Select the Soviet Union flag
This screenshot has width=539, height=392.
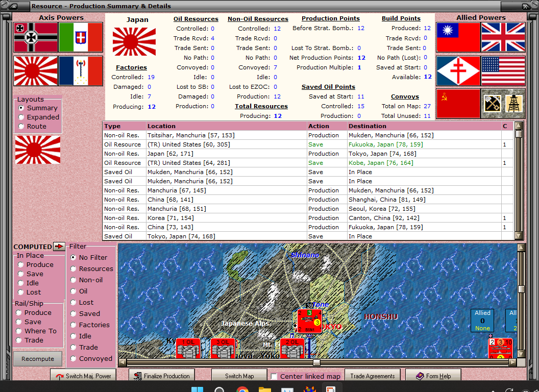click(458, 104)
